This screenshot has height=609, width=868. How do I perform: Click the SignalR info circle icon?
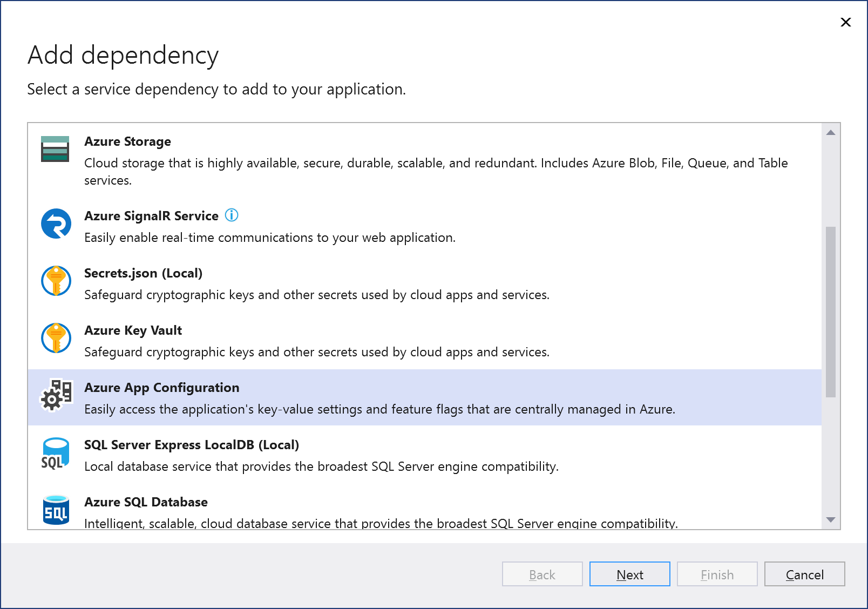pyautogui.click(x=232, y=215)
